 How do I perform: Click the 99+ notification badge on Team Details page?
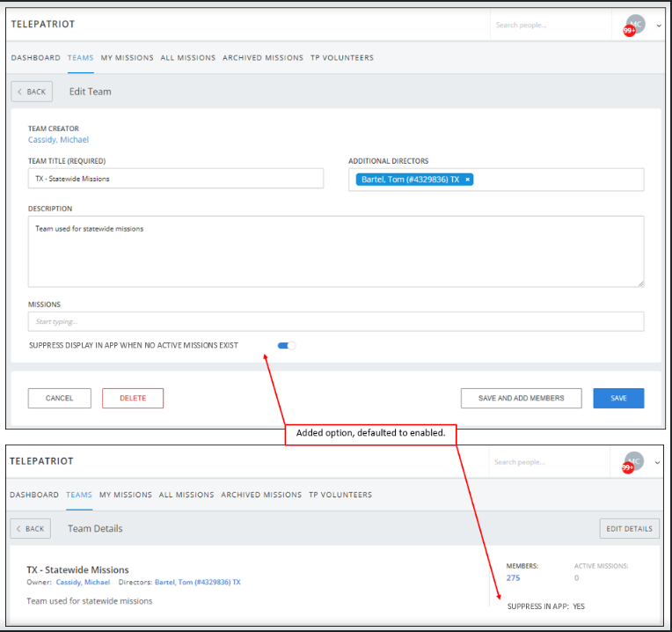pyautogui.click(x=628, y=468)
